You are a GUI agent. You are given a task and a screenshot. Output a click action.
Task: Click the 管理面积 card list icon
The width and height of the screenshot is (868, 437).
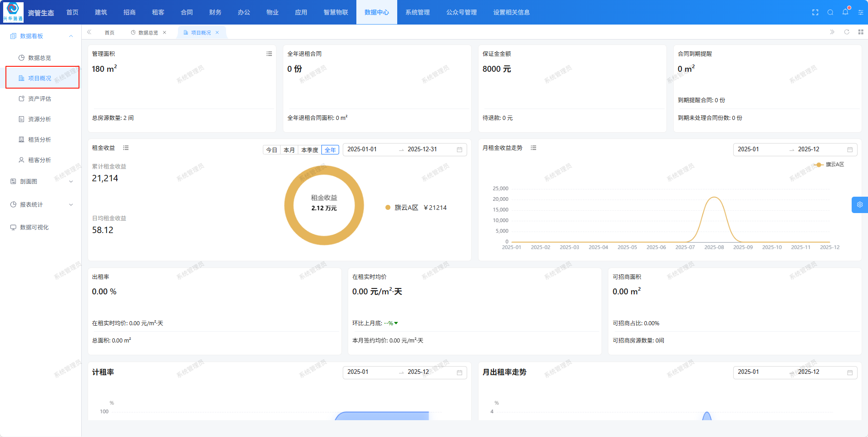click(x=269, y=54)
